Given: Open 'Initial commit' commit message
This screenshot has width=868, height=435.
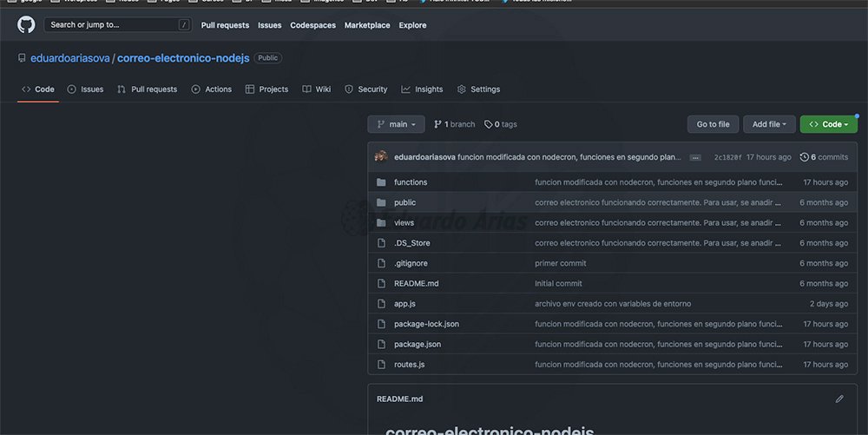Looking at the screenshot, I should point(558,283).
